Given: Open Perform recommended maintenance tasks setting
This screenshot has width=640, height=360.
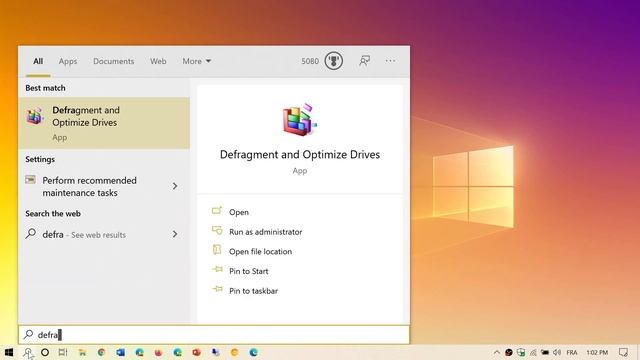Looking at the screenshot, I should coord(104,186).
